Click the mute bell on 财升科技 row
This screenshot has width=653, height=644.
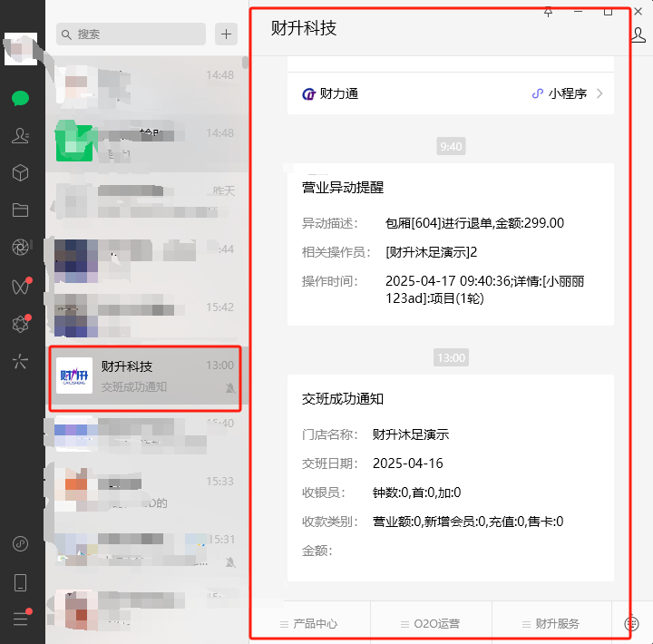(x=230, y=388)
